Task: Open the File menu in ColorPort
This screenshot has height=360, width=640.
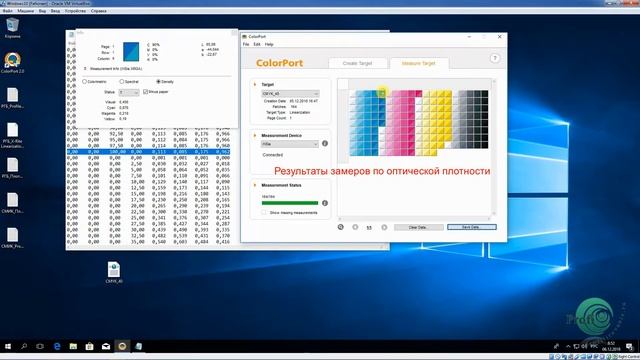Action: coord(246,44)
